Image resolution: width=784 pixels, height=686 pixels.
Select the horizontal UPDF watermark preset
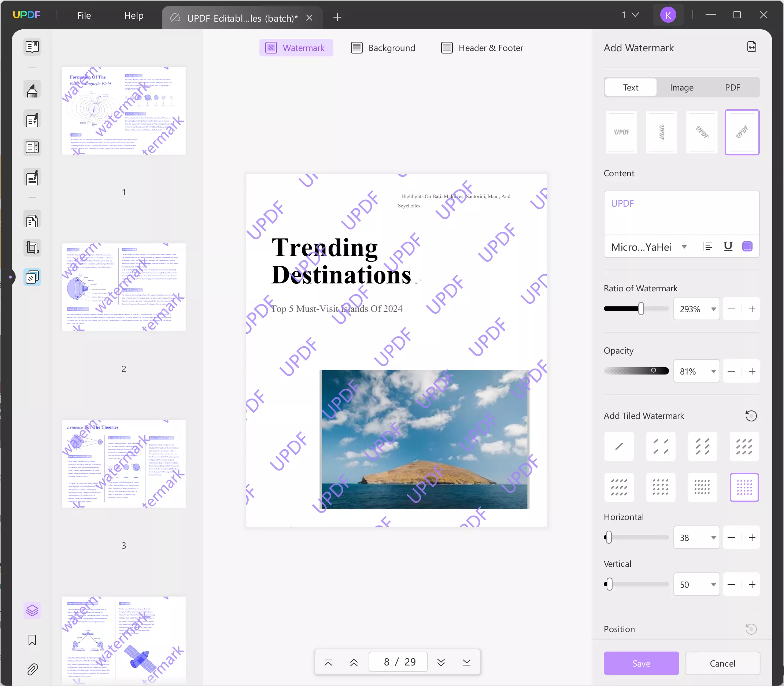[x=621, y=132]
